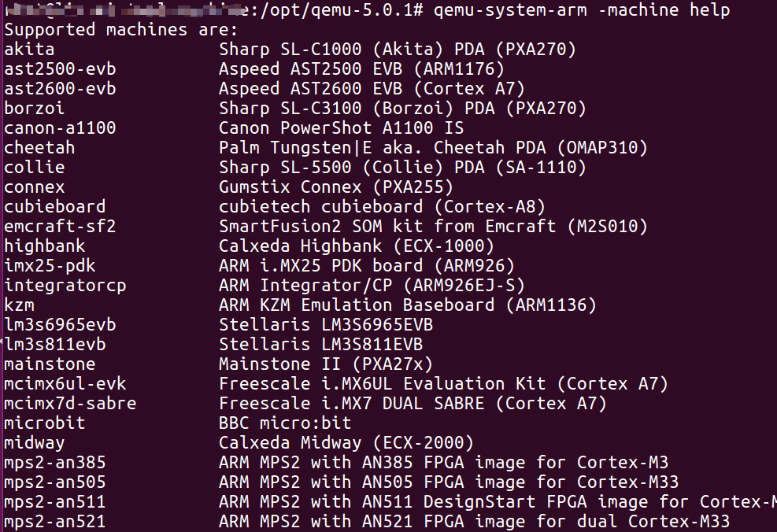Viewport: 777px width, 532px height.
Task: Click the 'mcimx6ul-evk' machine name
Action: (x=65, y=384)
